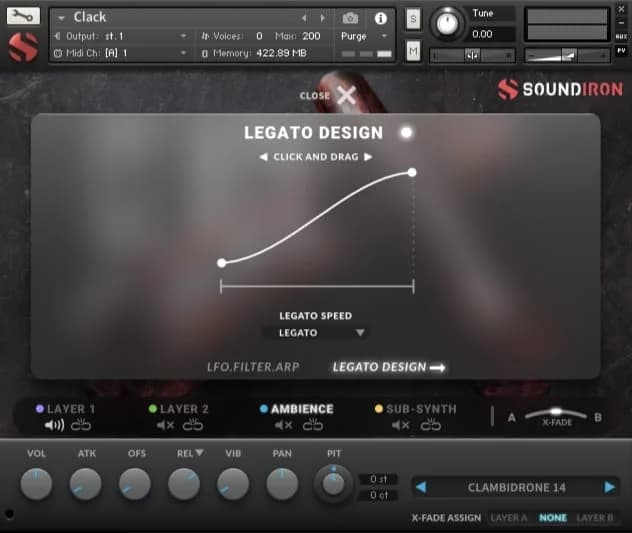Switch to the LFO.FILTER.ARP page
Image resolution: width=632 pixels, height=533 pixels.
(252, 367)
